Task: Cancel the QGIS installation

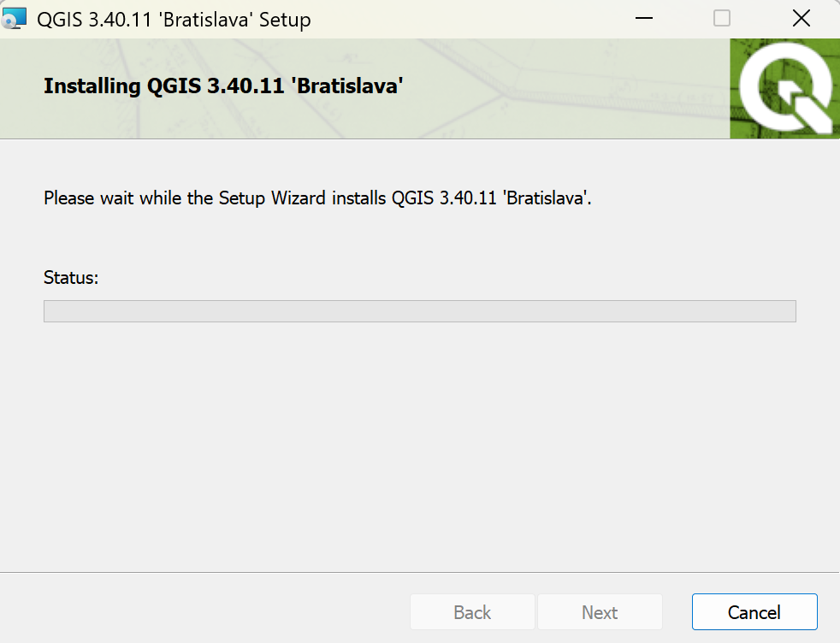Action: (x=754, y=612)
